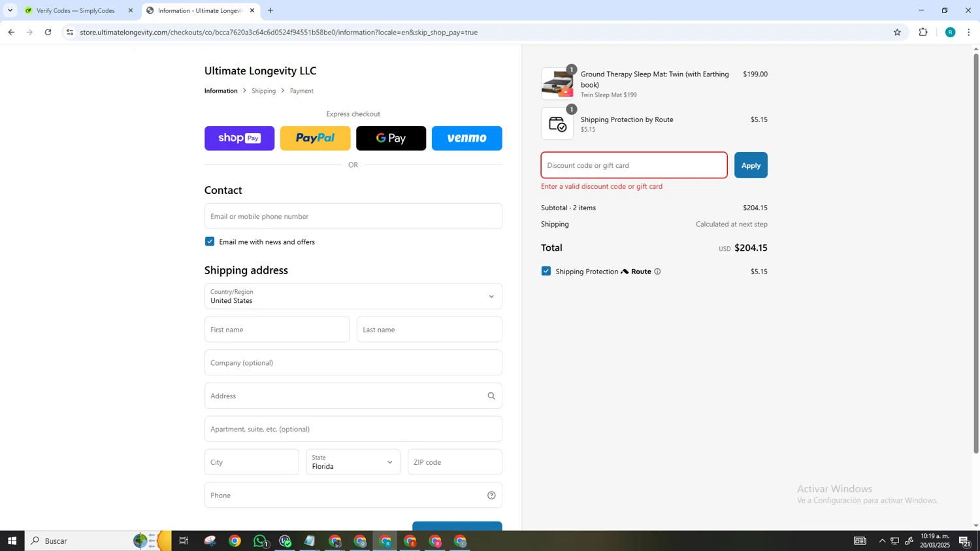
Task: Check out with Google Pay
Action: [x=391, y=138]
